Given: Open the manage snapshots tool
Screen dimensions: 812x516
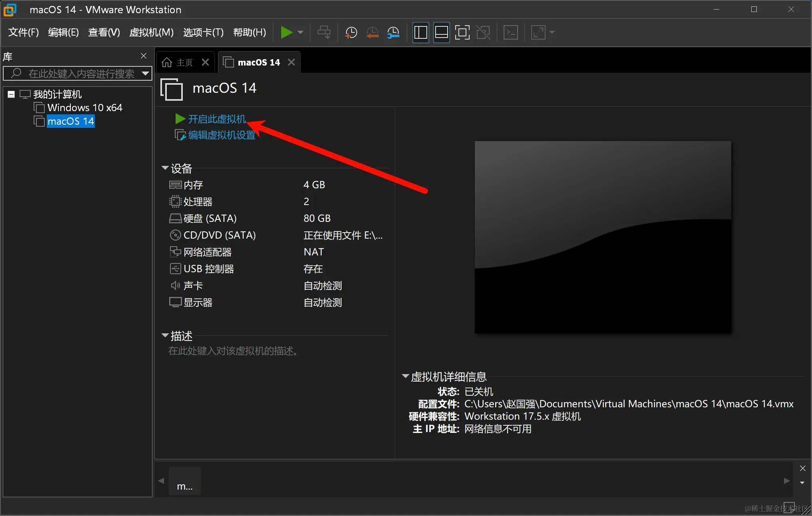Looking at the screenshot, I should [393, 32].
